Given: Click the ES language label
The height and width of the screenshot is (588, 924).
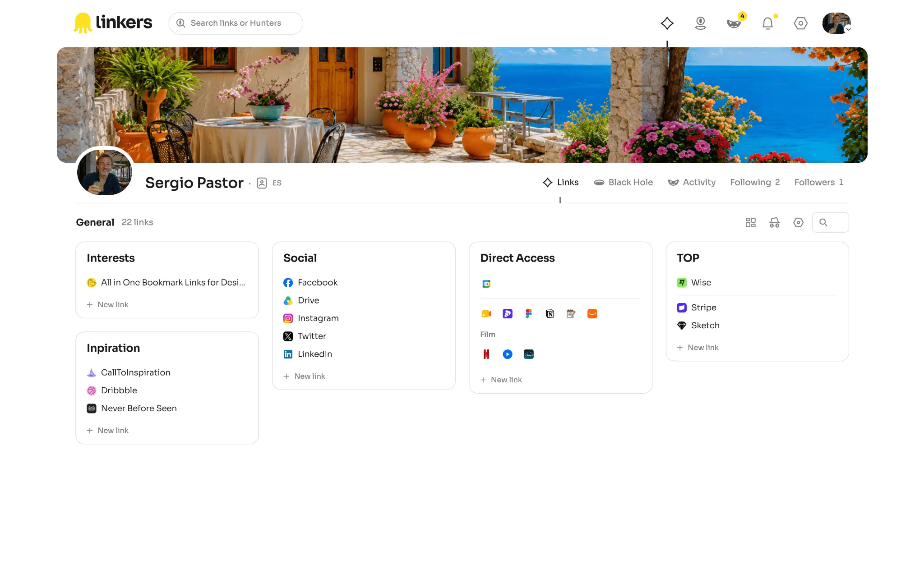Looking at the screenshot, I should pos(277,183).
